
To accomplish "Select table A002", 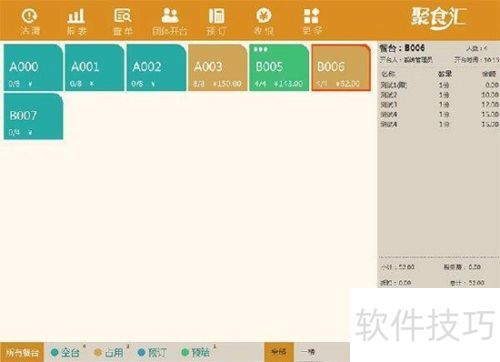I will point(156,68).
